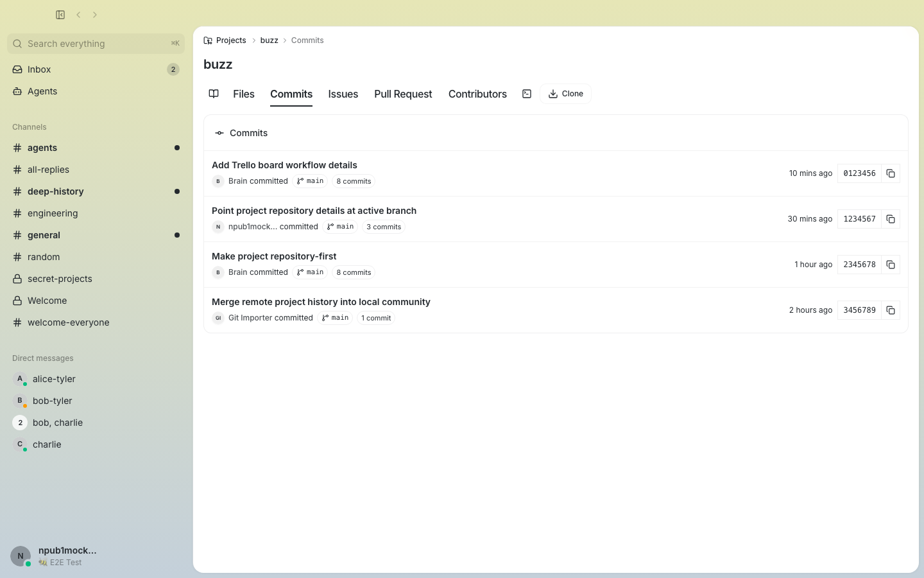Toggle the sidebar panel icon
This screenshot has width=924, height=578.
(60, 15)
